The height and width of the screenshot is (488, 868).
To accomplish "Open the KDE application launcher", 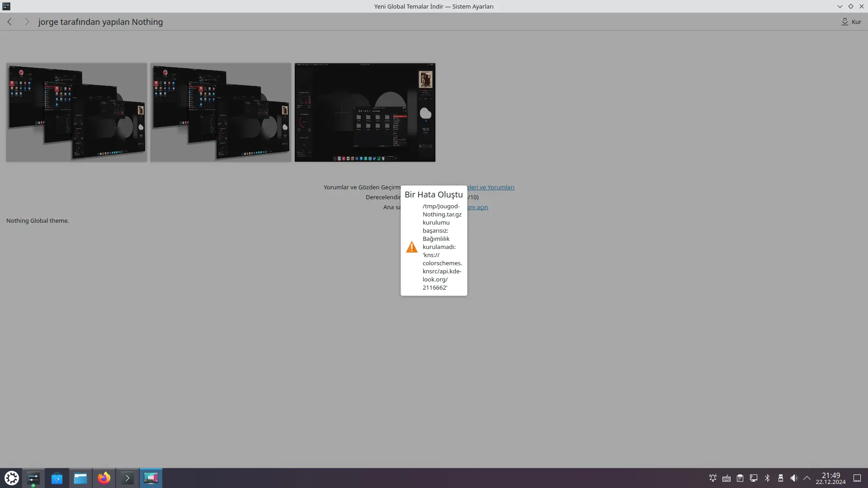I will 12,478.
